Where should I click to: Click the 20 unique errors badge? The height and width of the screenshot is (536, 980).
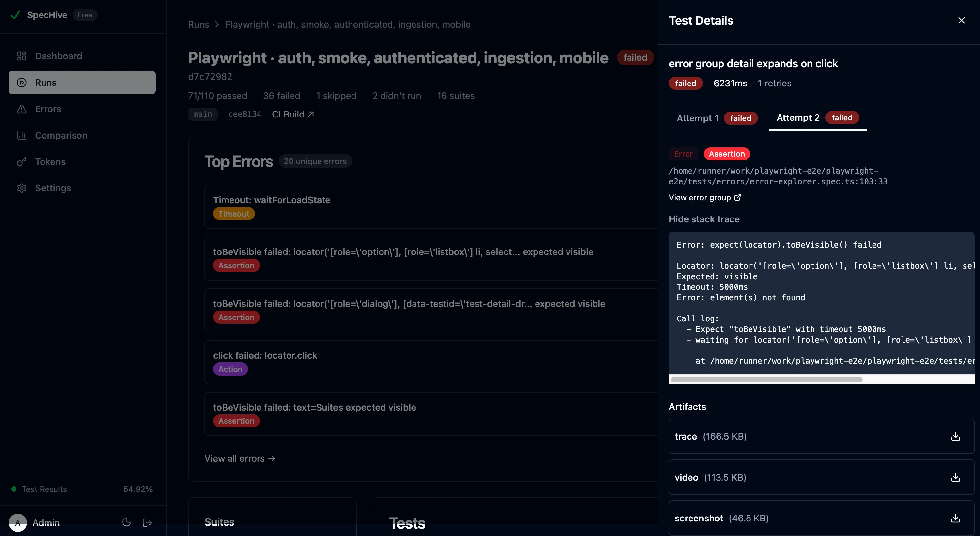coord(315,161)
